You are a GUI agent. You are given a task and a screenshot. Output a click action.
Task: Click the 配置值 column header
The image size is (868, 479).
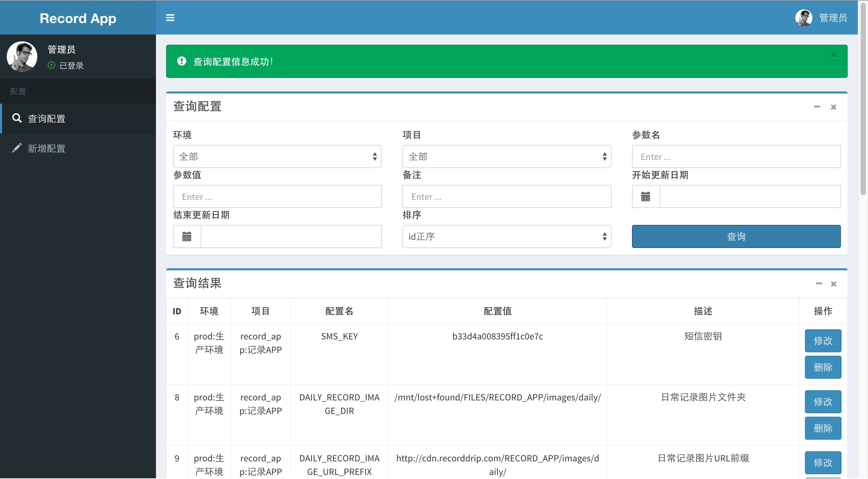pyautogui.click(x=497, y=311)
